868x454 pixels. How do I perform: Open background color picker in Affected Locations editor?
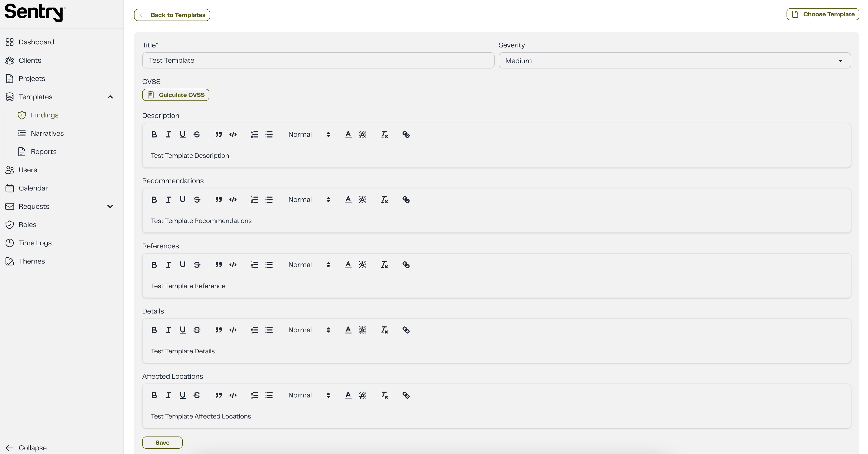[x=362, y=395]
